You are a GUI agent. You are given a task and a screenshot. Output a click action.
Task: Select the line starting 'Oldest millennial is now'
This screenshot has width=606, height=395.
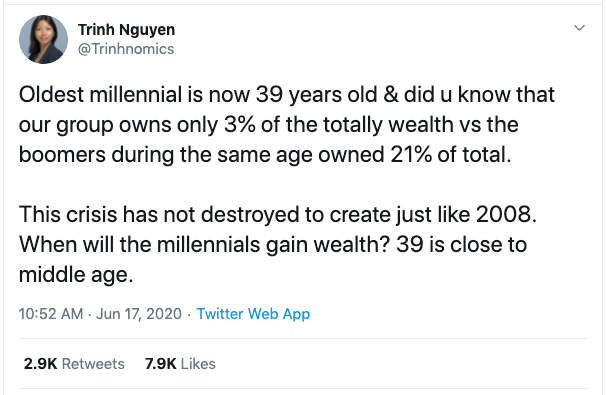pos(287,95)
